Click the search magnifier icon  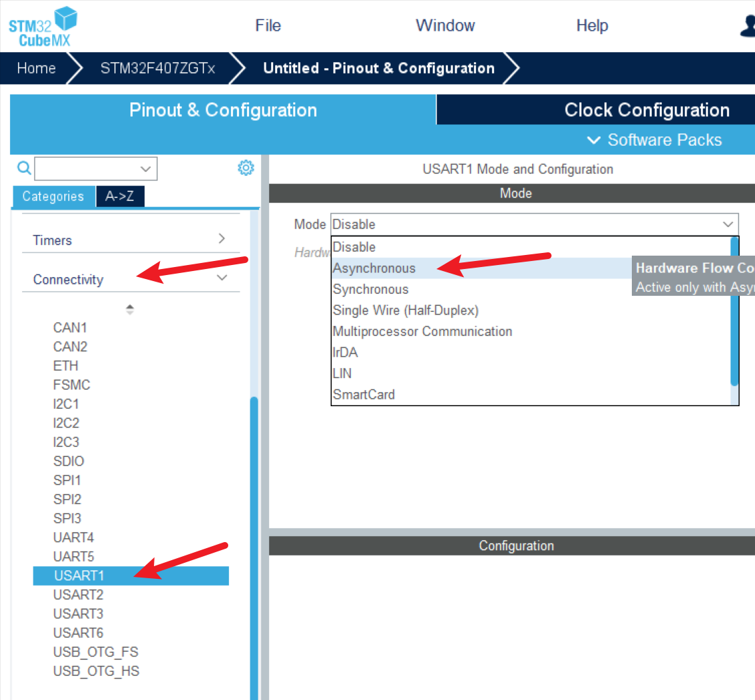tap(24, 168)
